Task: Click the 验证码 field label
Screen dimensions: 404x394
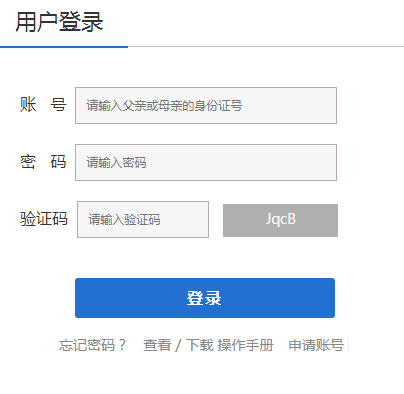Action: click(44, 219)
